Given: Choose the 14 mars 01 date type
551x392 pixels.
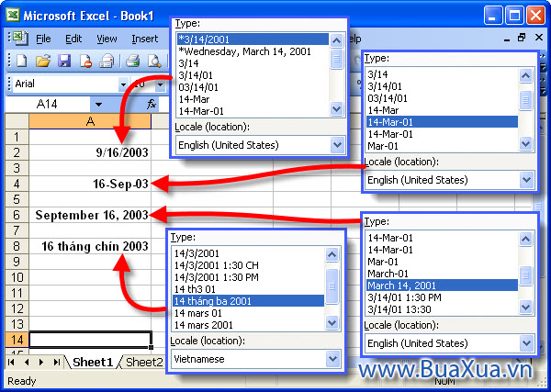Looking at the screenshot, I should (248, 313).
